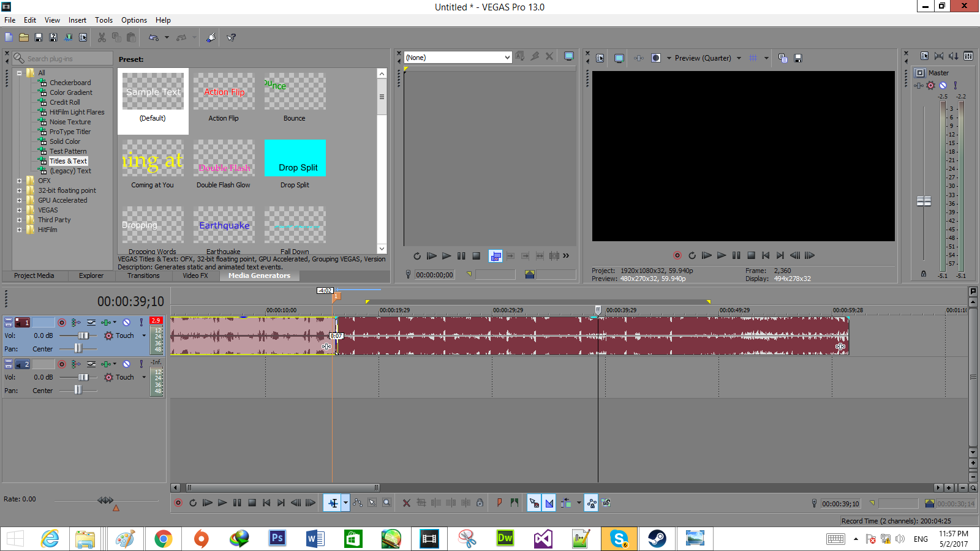Viewport: 980px width, 551px height.
Task: Collapse the All folder in plug-in tree
Action: pos(19,73)
